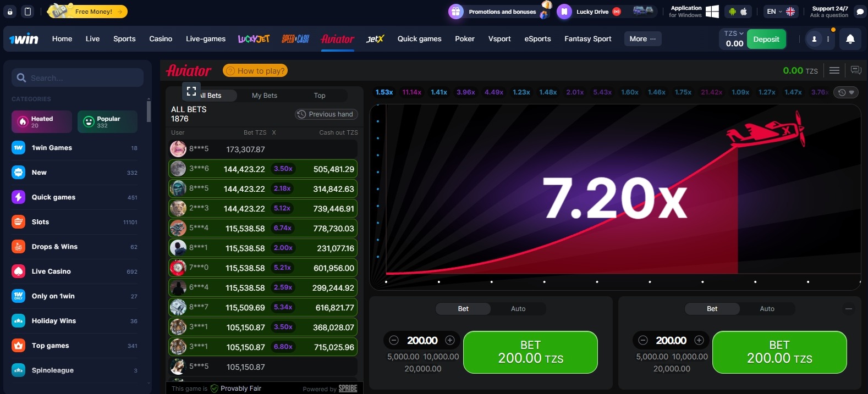Viewport: 868px width, 394px height.
Task: Click the Android app icon
Action: [732, 12]
